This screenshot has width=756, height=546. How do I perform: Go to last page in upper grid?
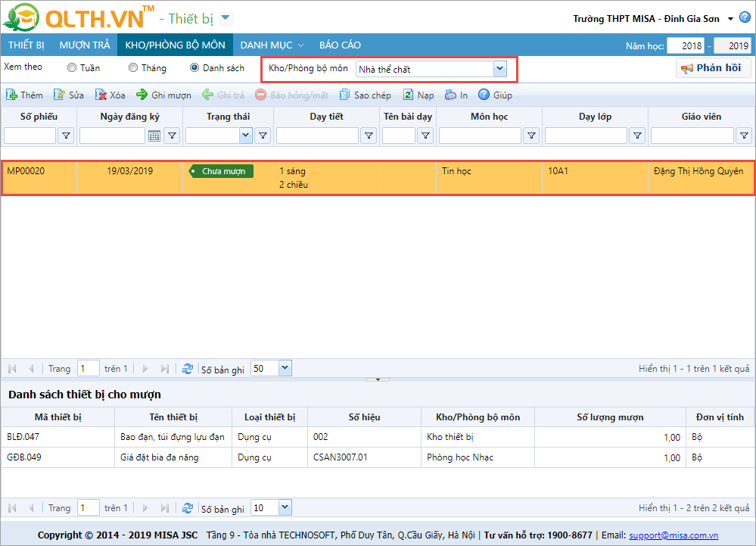tap(164, 369)
